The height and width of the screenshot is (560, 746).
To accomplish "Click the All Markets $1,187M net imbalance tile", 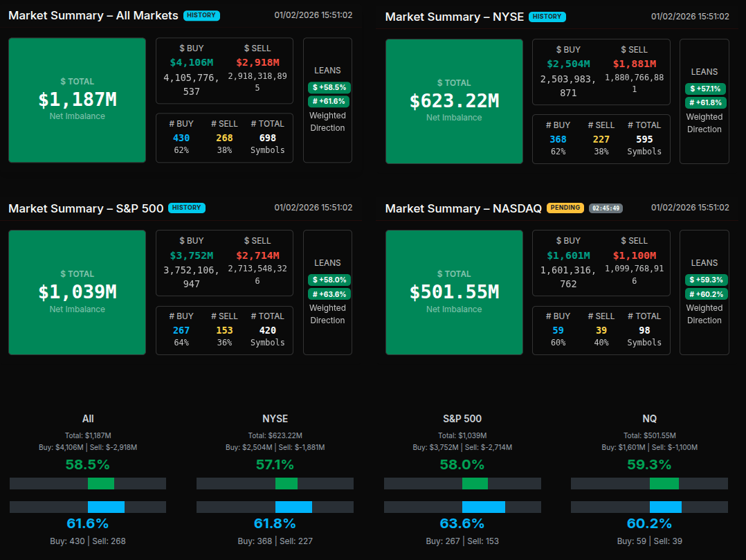I will point(77,100).
